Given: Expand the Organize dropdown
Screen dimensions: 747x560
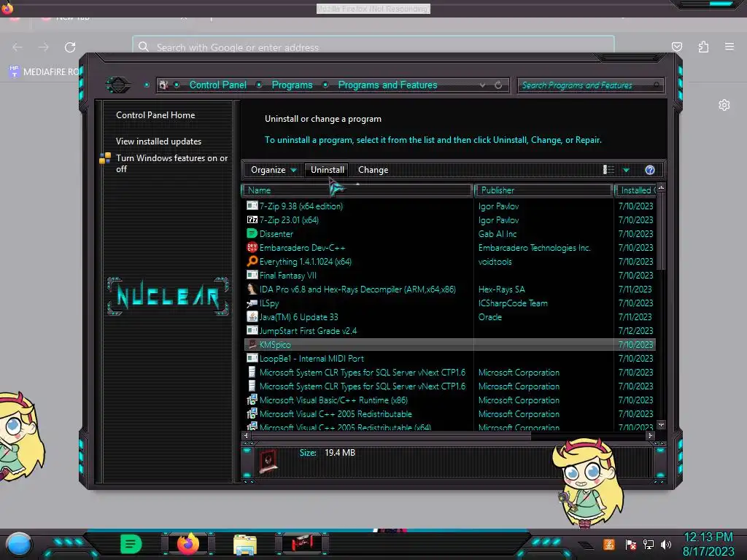Looking at the screenshot, I should (x=274, y=170).
